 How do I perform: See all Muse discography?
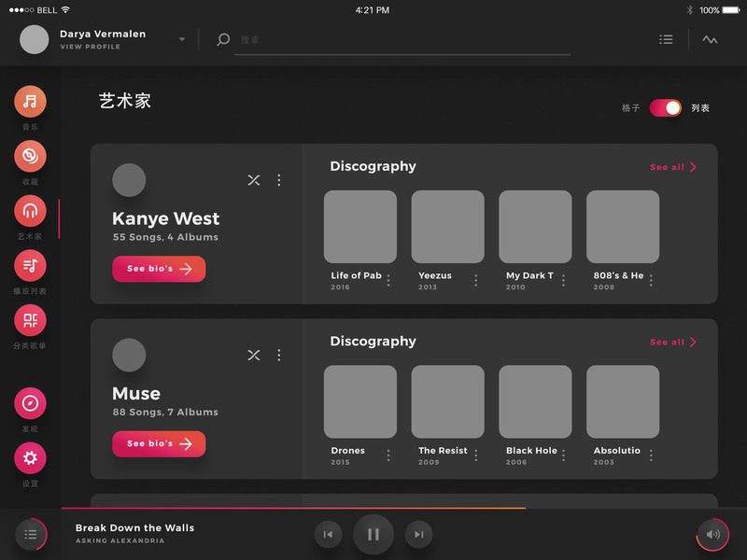point(673,342)
